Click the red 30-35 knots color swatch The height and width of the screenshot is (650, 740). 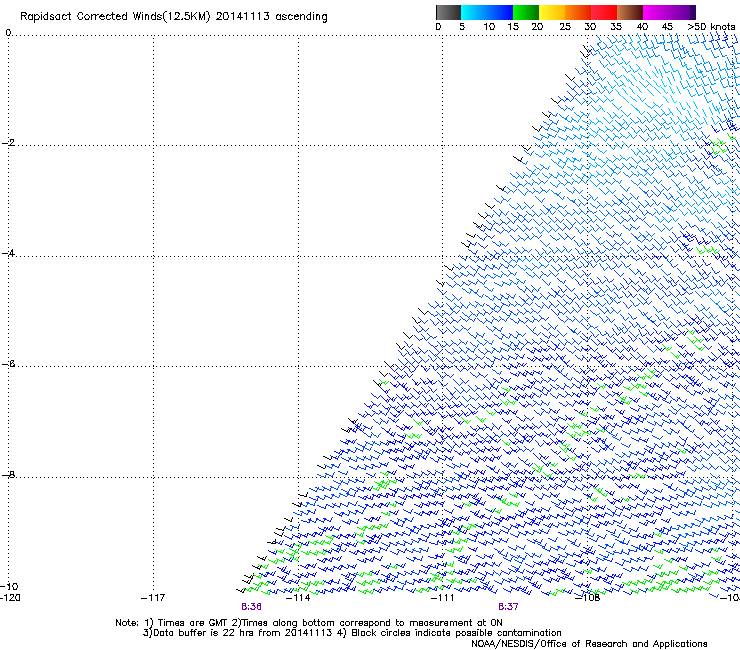click(604, 12)
